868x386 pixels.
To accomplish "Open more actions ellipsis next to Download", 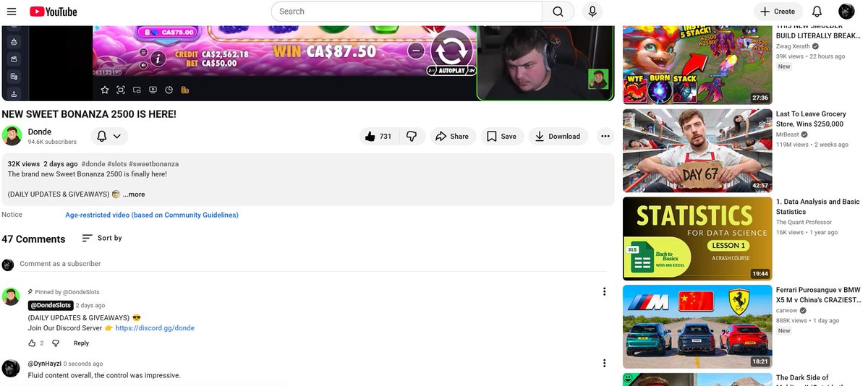I will 605,136.
